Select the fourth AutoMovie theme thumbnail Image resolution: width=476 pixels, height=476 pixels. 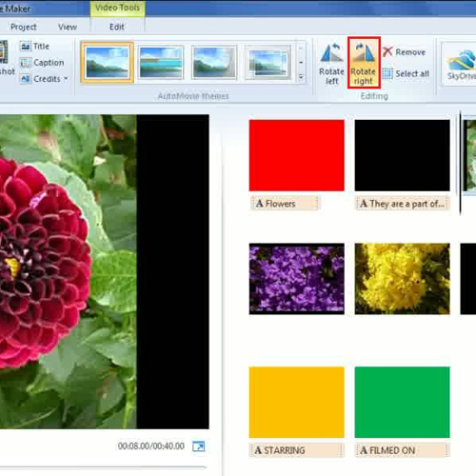(268, 62)
